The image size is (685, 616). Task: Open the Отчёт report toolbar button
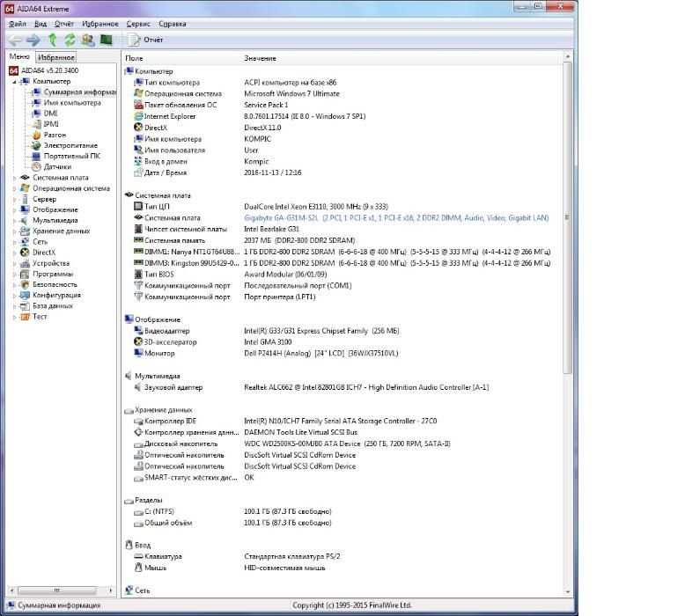click(145, 40)
